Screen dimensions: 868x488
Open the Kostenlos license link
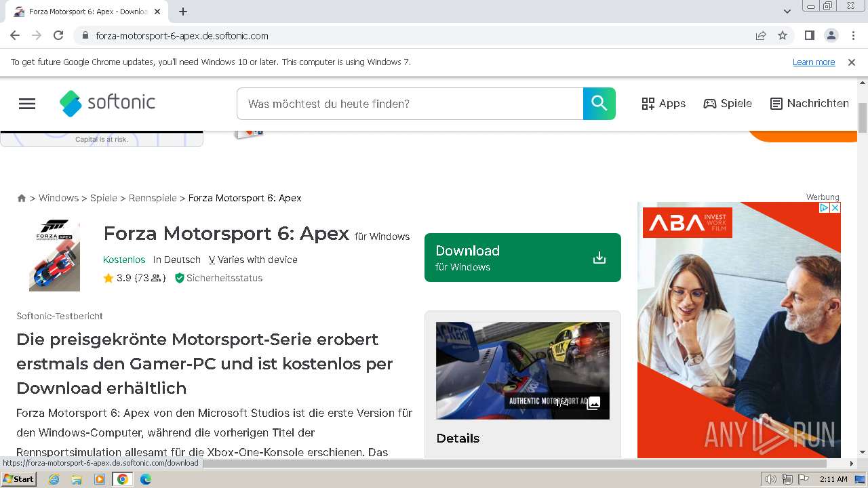(x=124, y=260)
